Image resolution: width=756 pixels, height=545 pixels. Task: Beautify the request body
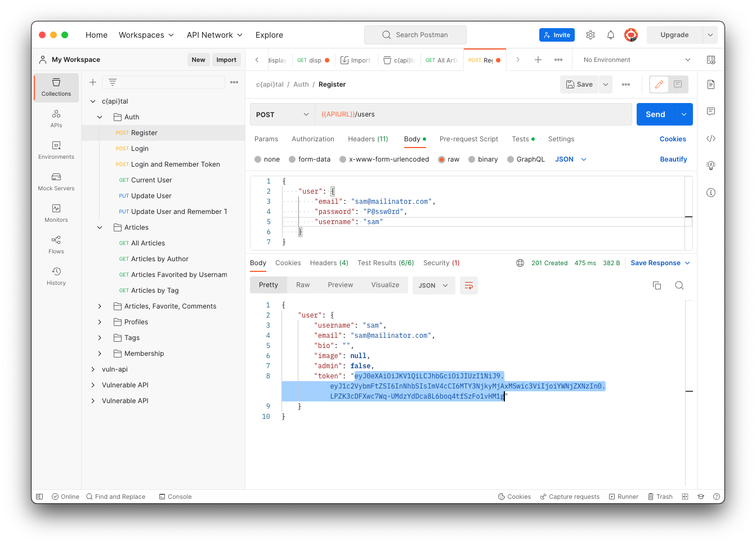point(673,159)
